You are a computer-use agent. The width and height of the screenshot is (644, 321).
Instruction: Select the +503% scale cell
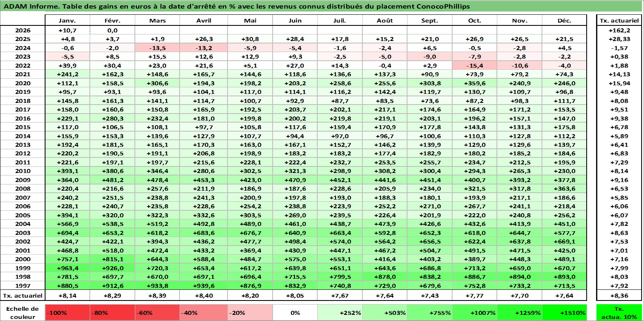[385, 312]
